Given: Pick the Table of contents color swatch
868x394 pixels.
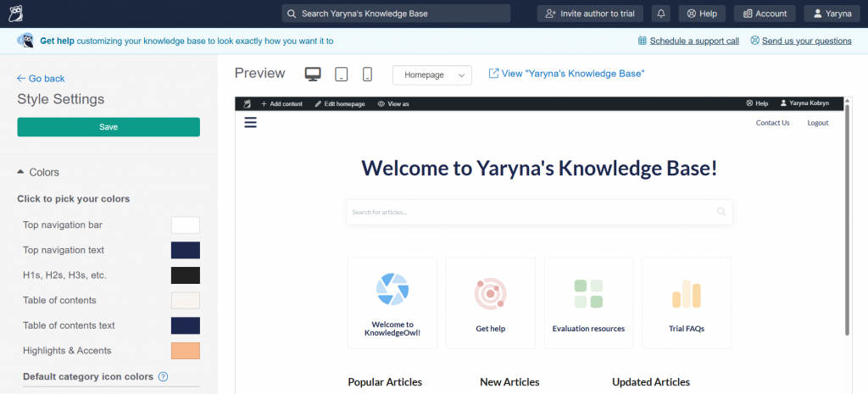Looking at the screenshot, I should tap(186, 301).
